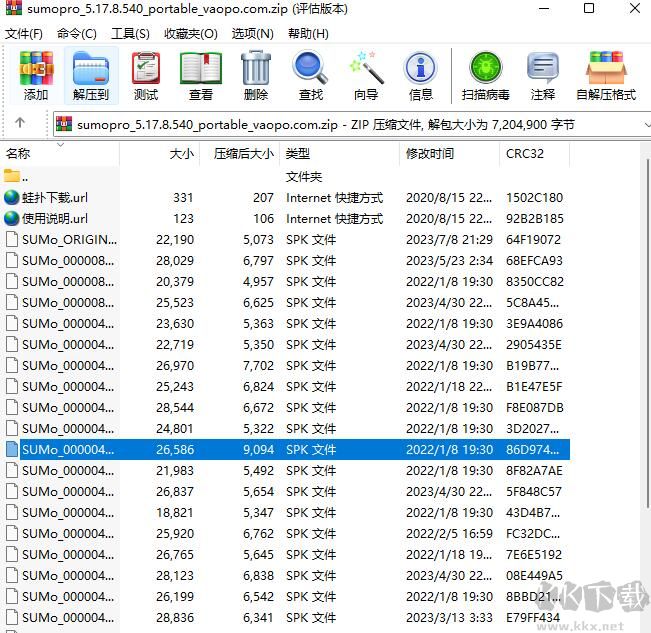Click the 解压到 (Extract To) icon

tap(91, 75)
